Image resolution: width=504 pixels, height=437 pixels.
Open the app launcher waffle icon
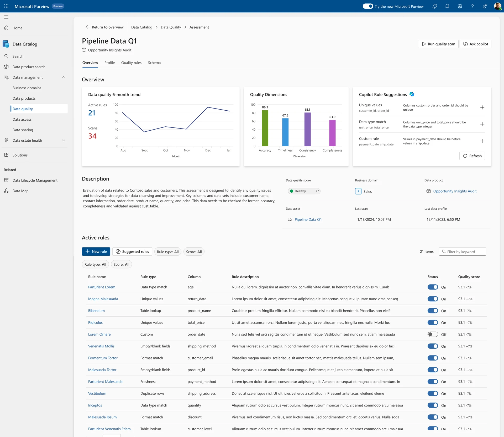pos(6,6)
